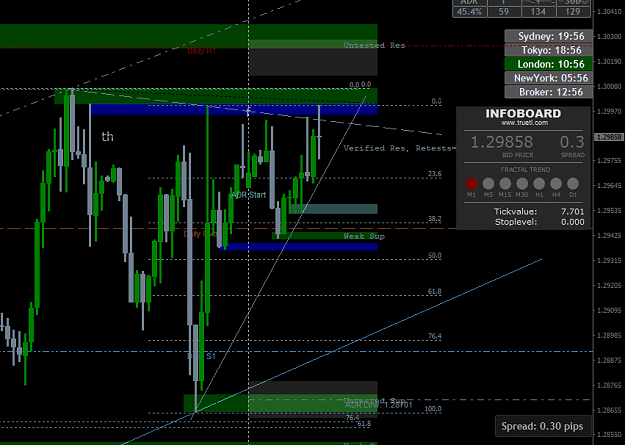Click the Weak Sup zone label

(x=364, y=236)
